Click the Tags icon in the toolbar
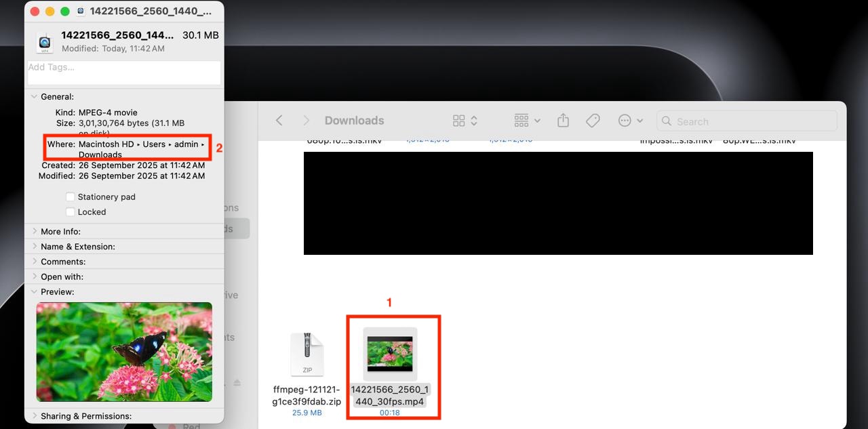 click(x=592, y=120)
